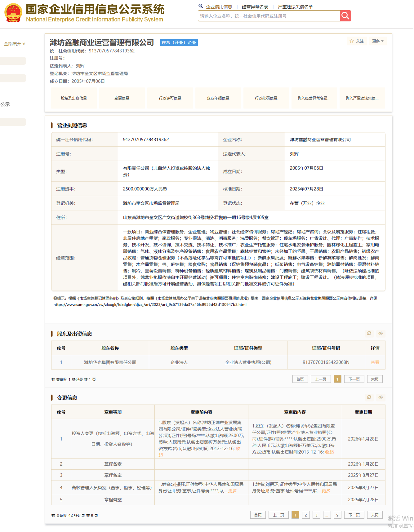The width and height of the screenshot is (414, 532).
Task: Refresh the 股东及出资信息 section
Action: [x=369, y=333]
